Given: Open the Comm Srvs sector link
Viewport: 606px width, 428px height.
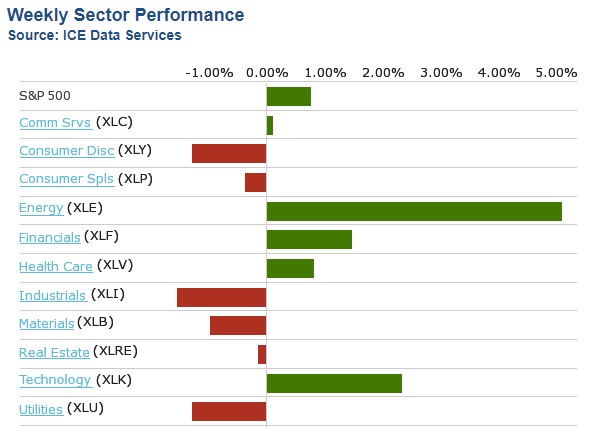Looking at the screenshot, I should coord(55,123).
